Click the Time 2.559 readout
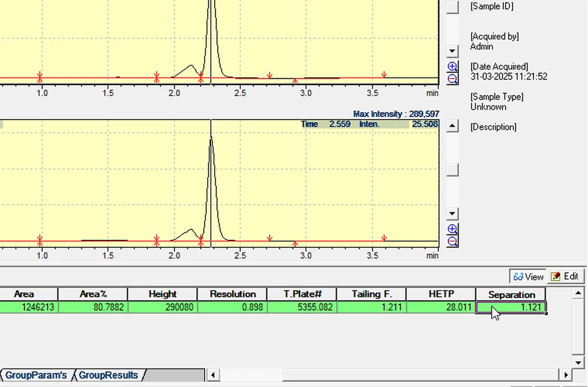 click(325, 124)
